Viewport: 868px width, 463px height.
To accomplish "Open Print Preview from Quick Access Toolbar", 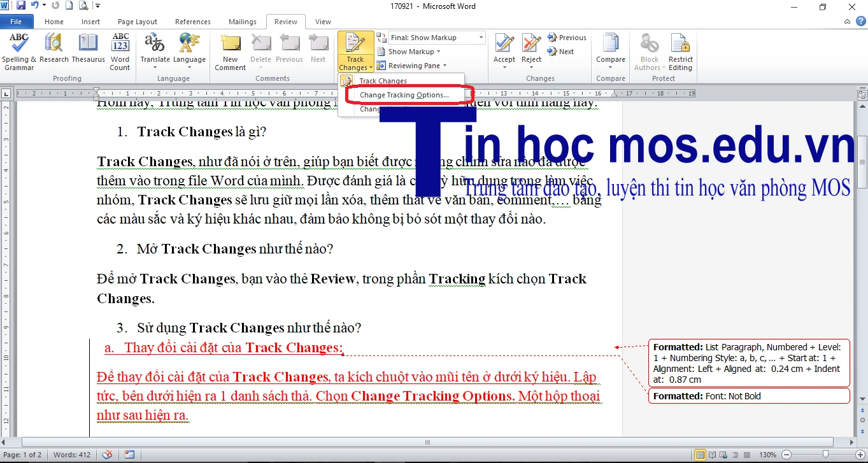I will [x=83, y=6].
